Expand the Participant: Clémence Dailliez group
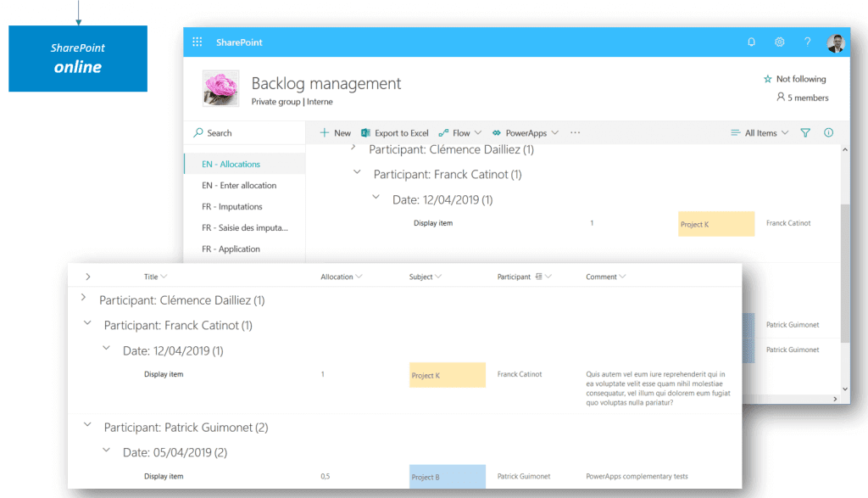 (83, 298)
